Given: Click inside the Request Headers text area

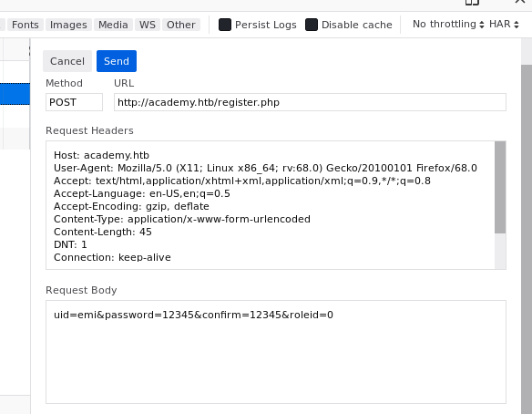Looking at the screenshot, I should pos(270,205).
